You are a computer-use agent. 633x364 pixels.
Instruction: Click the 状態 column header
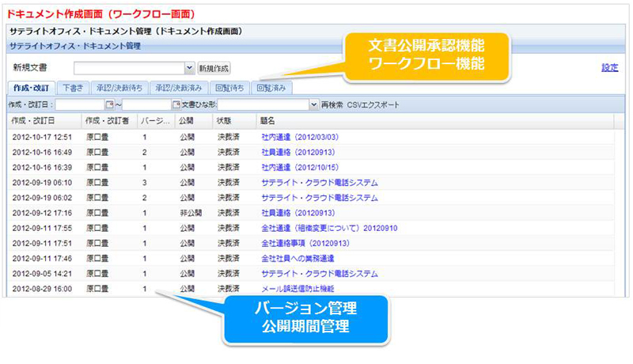coord(224,121)
